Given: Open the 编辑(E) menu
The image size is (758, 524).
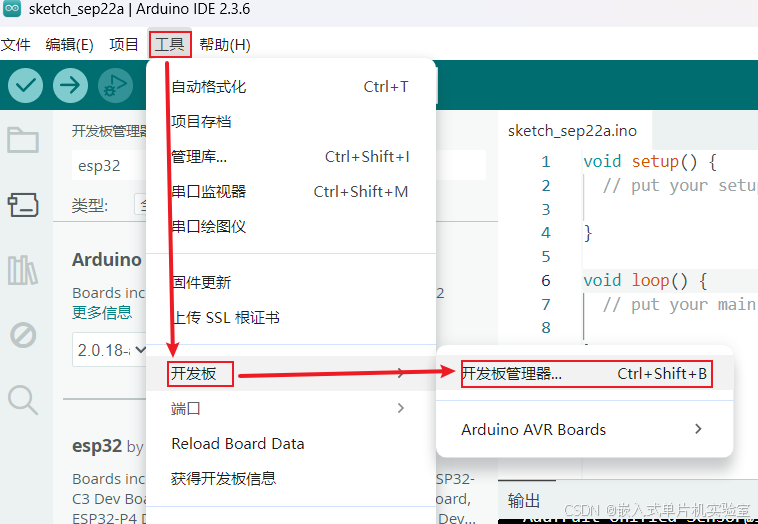Looking at the screenshot, I should click(x=69, y=44).
